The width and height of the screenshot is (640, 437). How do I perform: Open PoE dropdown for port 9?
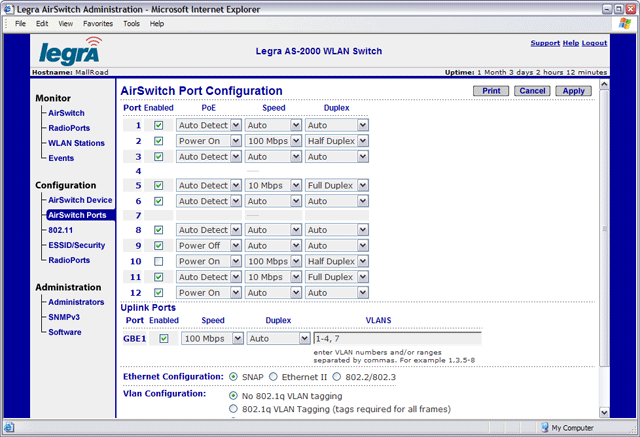[x=209, y=246]
